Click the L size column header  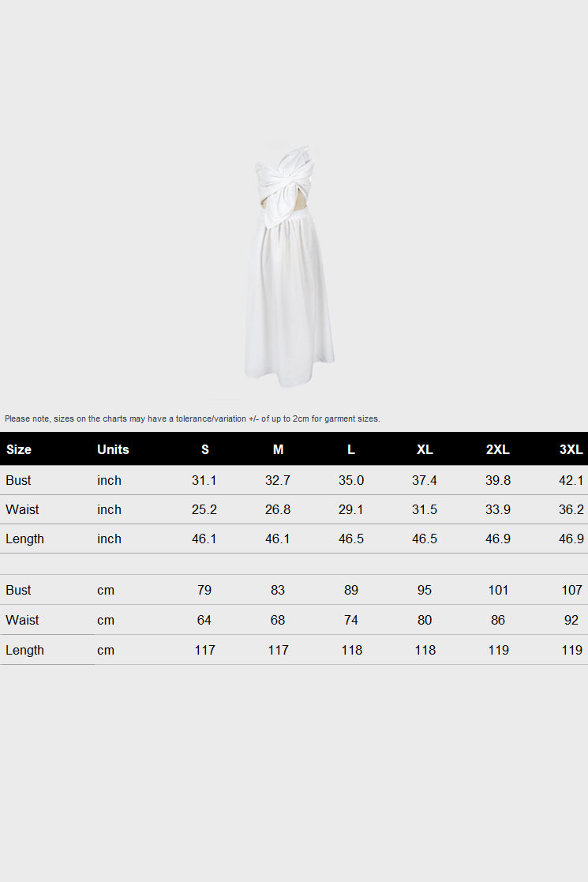(x=350, y=449)
